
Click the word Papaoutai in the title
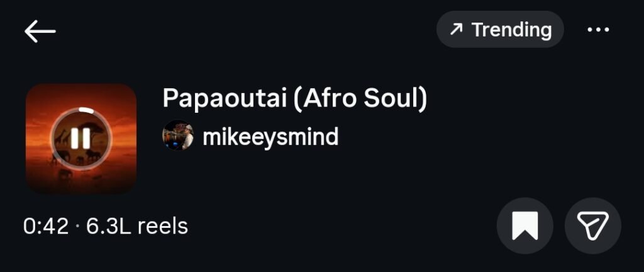(x=223, y=98)
